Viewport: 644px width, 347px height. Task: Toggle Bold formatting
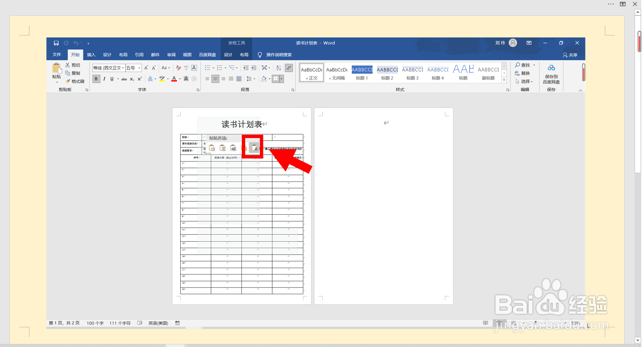(x=96, y=79)
